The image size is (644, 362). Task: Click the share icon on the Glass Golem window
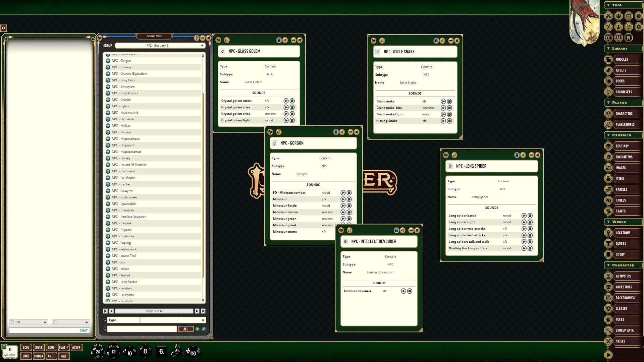click(x=284, y=40)
